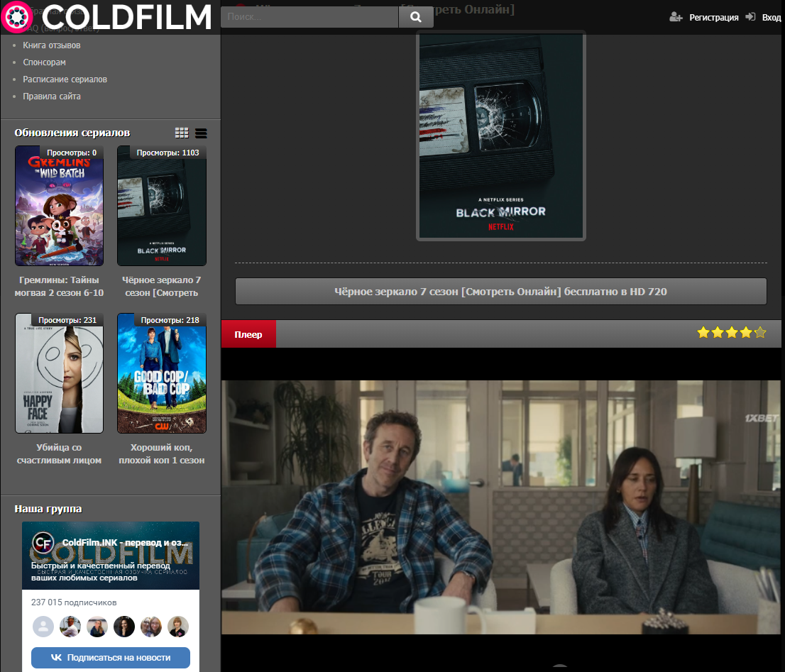
Task: Rate five stars
Action: tap(760, 332)
